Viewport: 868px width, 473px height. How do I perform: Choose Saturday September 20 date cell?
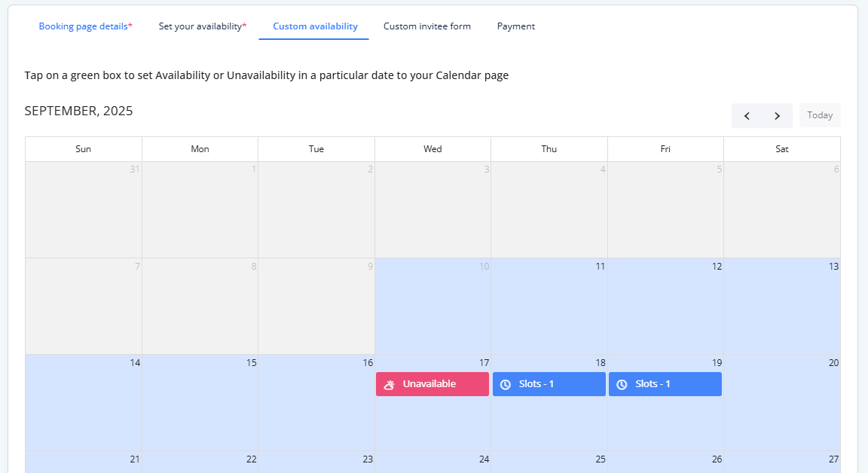pos(781,405)
